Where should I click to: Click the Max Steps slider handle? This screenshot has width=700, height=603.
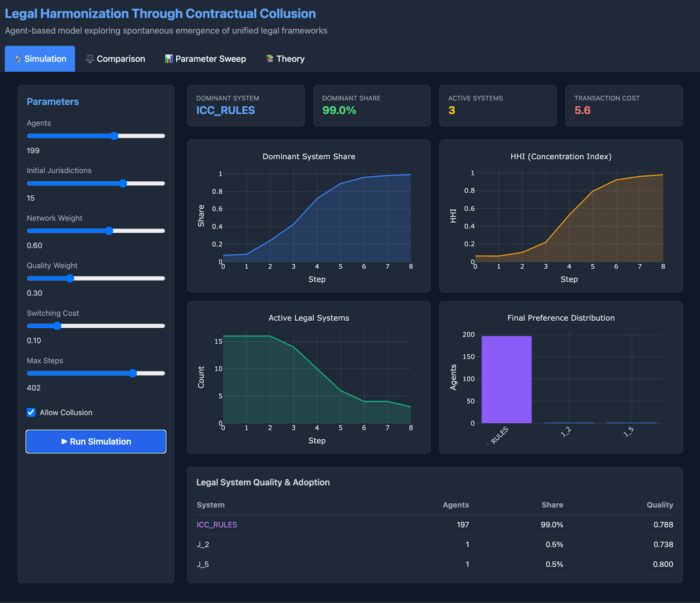coord(132,373)
